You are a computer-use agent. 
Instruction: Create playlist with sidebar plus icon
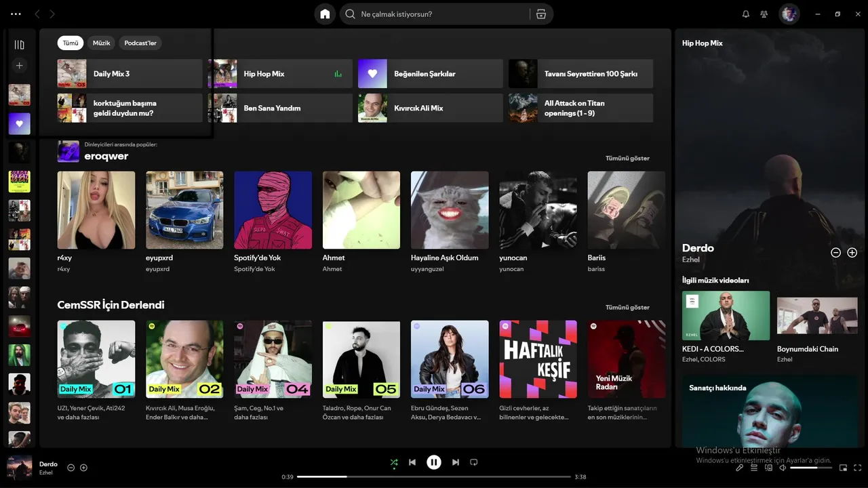point(19,66)
